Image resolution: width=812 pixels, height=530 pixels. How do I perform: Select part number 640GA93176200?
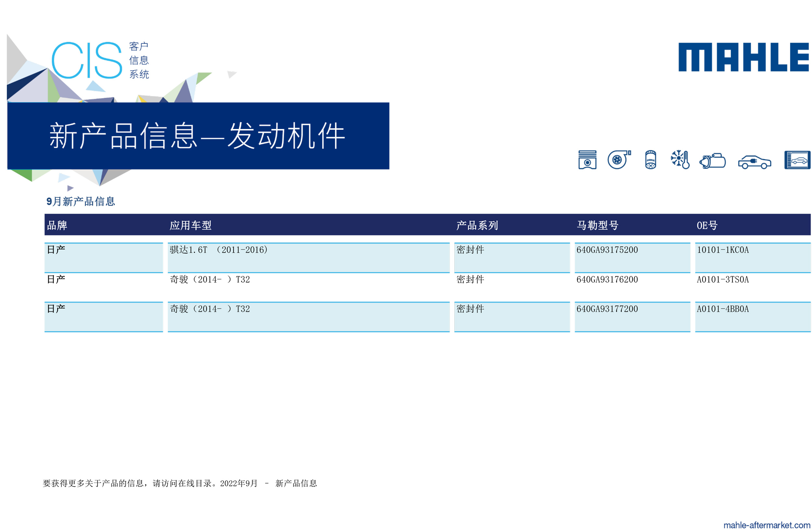tap(607, 279)
